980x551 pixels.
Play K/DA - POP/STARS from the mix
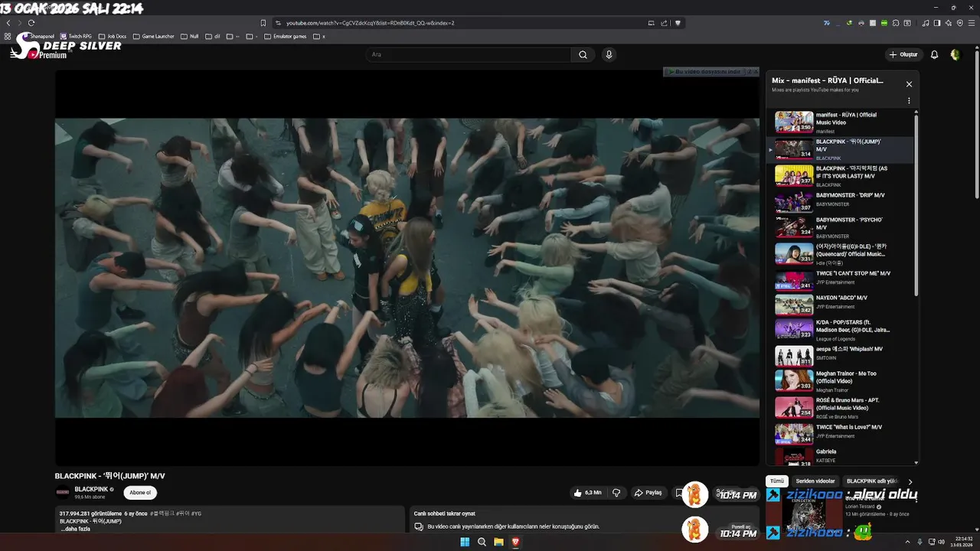[x=841, y=329]
